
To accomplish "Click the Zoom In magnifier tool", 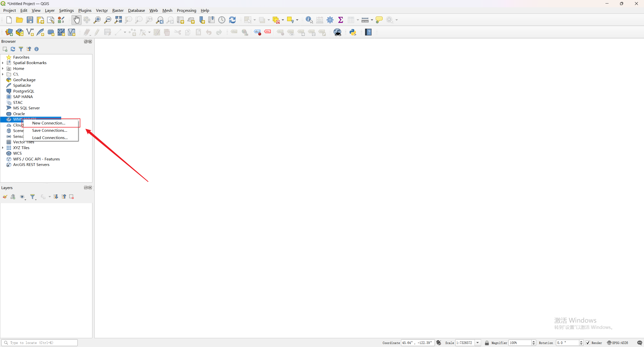I will (97, 20).
